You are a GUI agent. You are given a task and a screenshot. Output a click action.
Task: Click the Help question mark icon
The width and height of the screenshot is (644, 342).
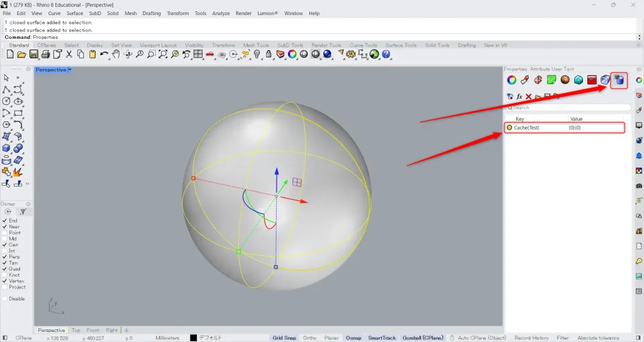pos(386,55)
